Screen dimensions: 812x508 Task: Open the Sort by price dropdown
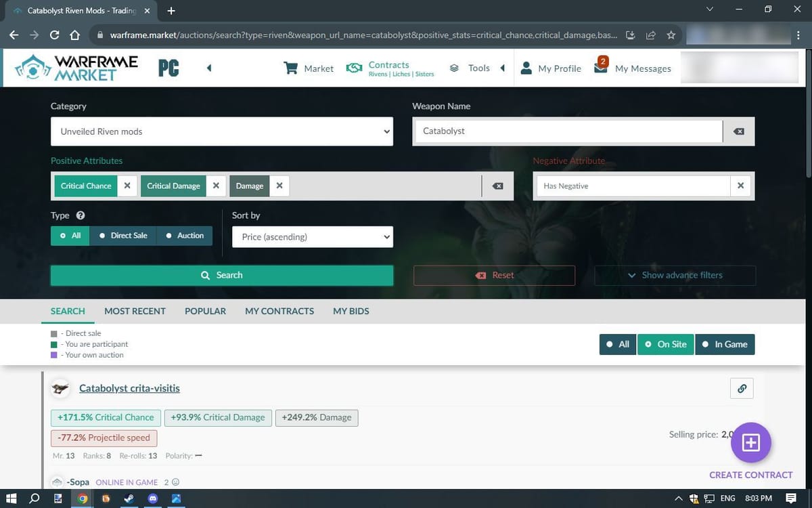(312, 236)
